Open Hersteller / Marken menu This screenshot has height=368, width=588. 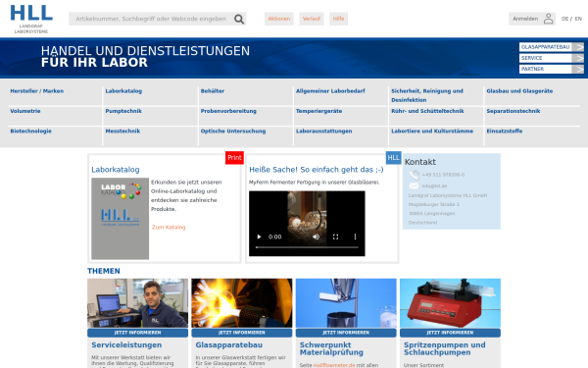(x=37, y=91)
